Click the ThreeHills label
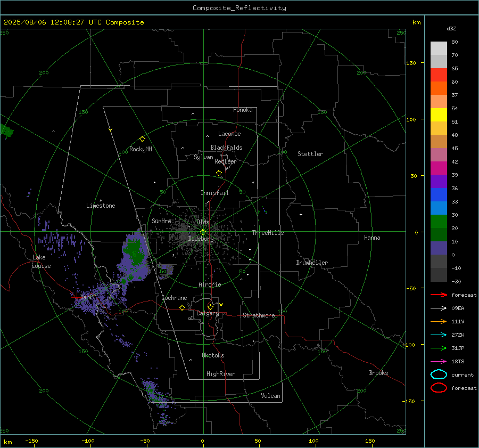The image size is (479, 448). tap(268, 233)
